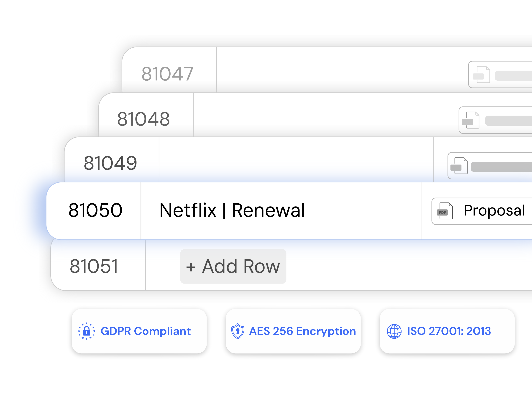
Task: Click the file icon in row 81048
Action: pyautogui.click(x=471, y=120)
